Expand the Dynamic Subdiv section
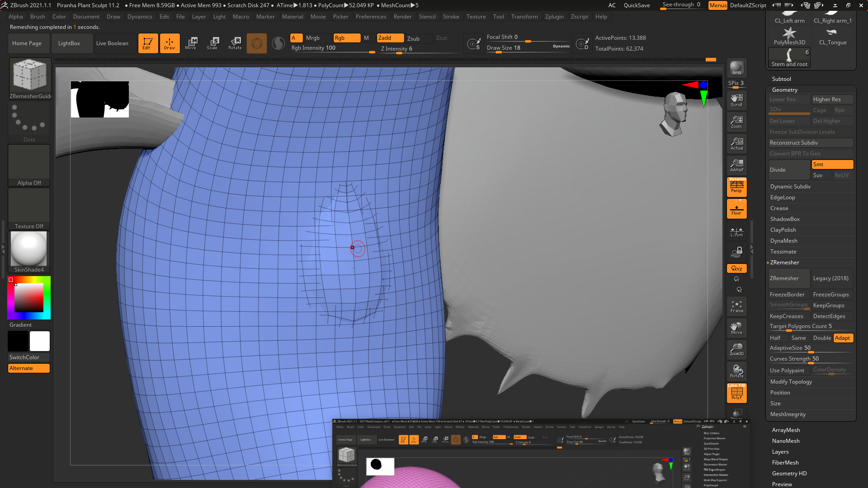This screenshot has width=868, height=488. point(790,187)
